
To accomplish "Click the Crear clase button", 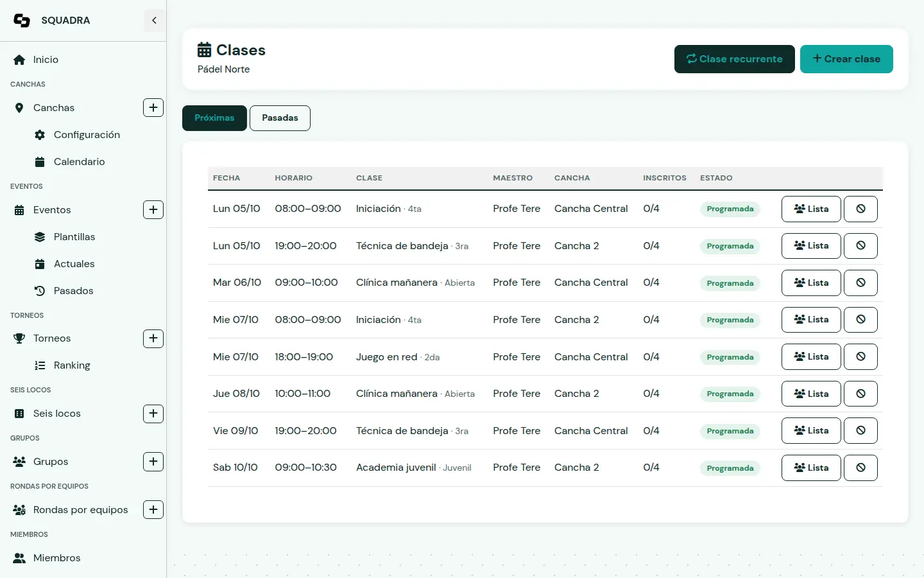I will point(846,59).
